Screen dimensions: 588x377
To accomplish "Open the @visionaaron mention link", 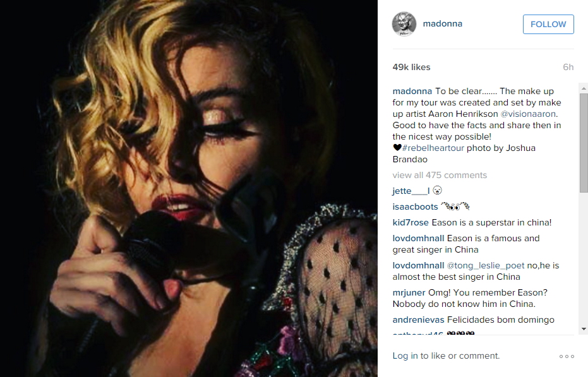I will coord(528,114).
